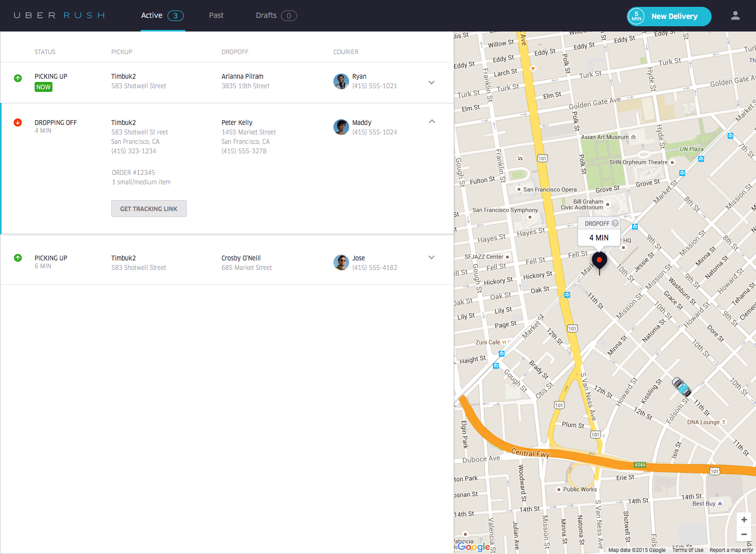Expand Ryan's delivery row
This screenshot has height=554, width=756.
tap(432, 82)
